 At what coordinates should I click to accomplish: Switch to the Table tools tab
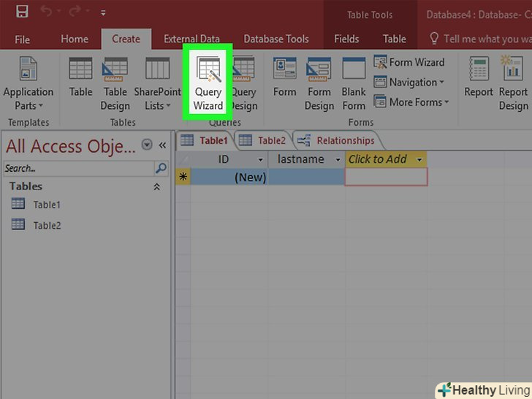click(x=395, y=39)
